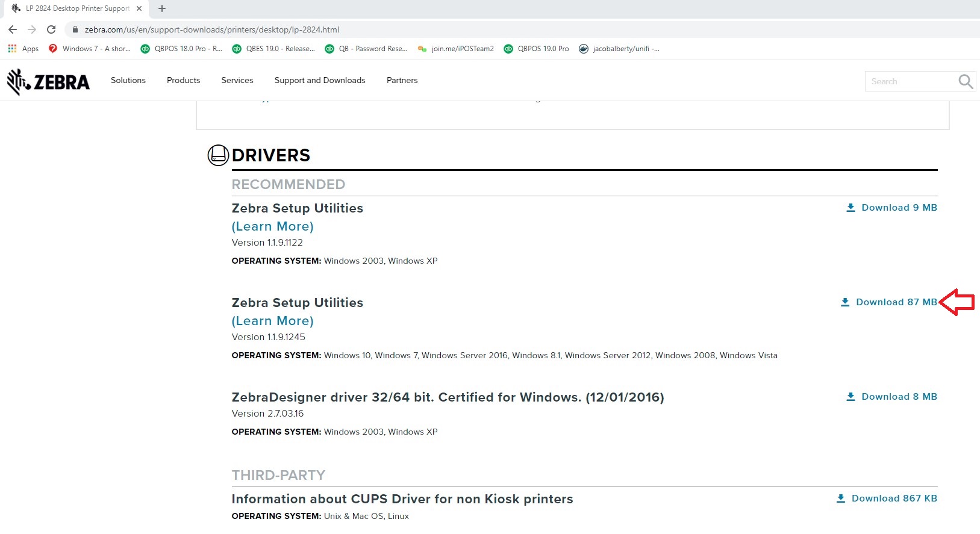Open the 'QBPOS 18.0 Pro - R...' bookmark
This screenshot has width=980, height=534.
pyautogui.click(x=181, y=49)
